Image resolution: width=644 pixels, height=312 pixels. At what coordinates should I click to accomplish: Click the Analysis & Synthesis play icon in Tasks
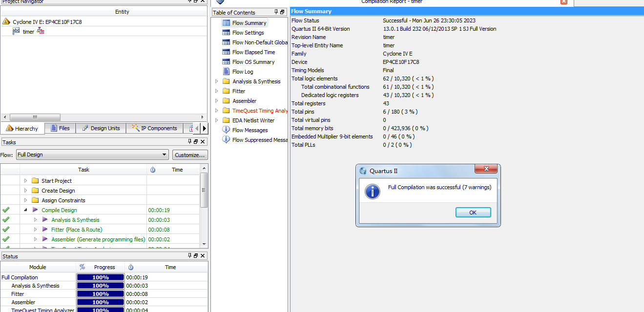pyautogui.click(x=45, y=220)
